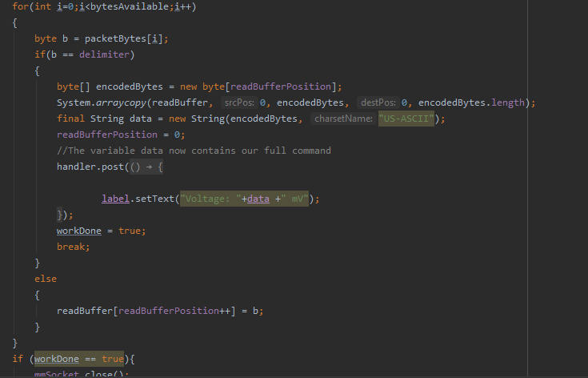Click the underlined "data" in setText call
588x378 pixels.
pos(258,199)
